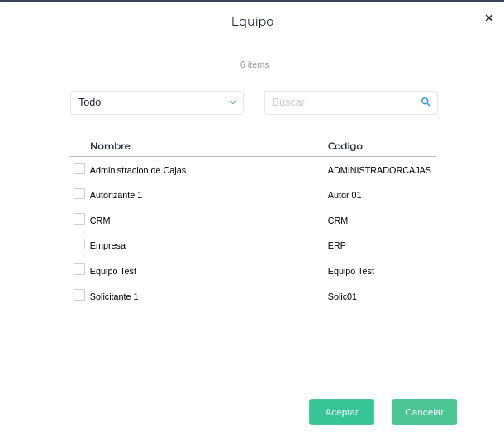Toggle the Solicitante 1 checkbox

79,295
